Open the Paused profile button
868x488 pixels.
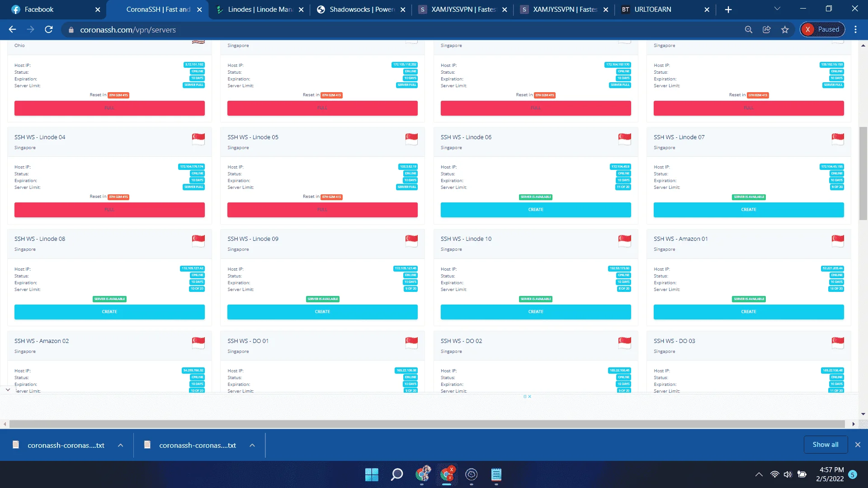point(822,29)
